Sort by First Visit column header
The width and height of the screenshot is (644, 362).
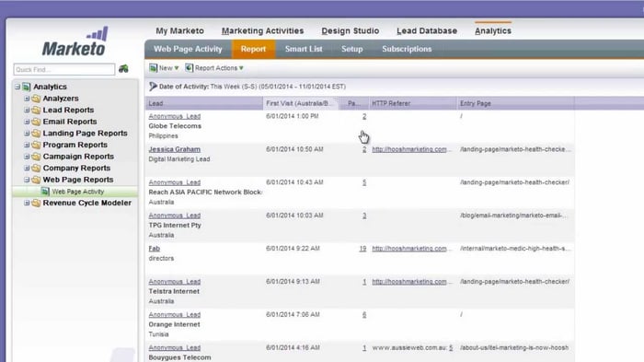coord(301,103)
